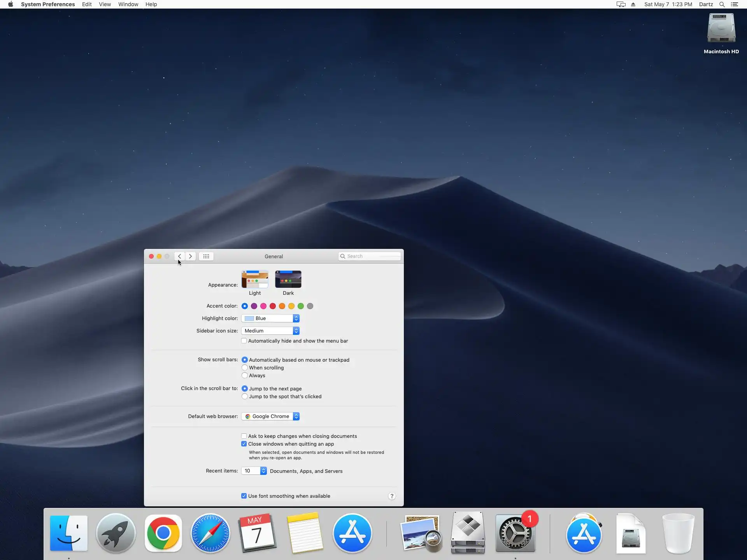Click the back navigation arrow
This screenshot has height=560, width=747.
(x=179, y=256)
